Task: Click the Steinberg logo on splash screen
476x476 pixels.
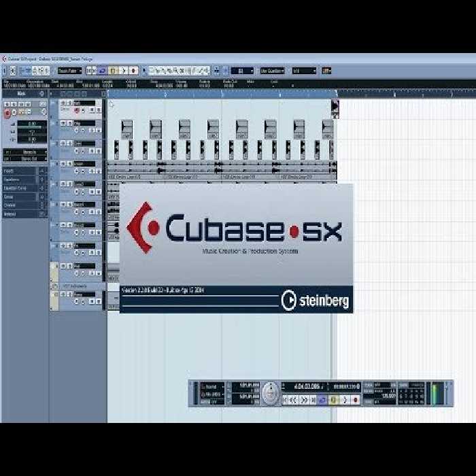Action: 315,301
